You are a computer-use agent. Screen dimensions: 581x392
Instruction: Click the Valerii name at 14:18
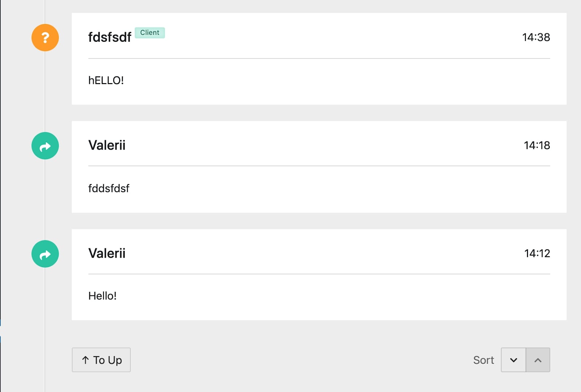(107, 145)
